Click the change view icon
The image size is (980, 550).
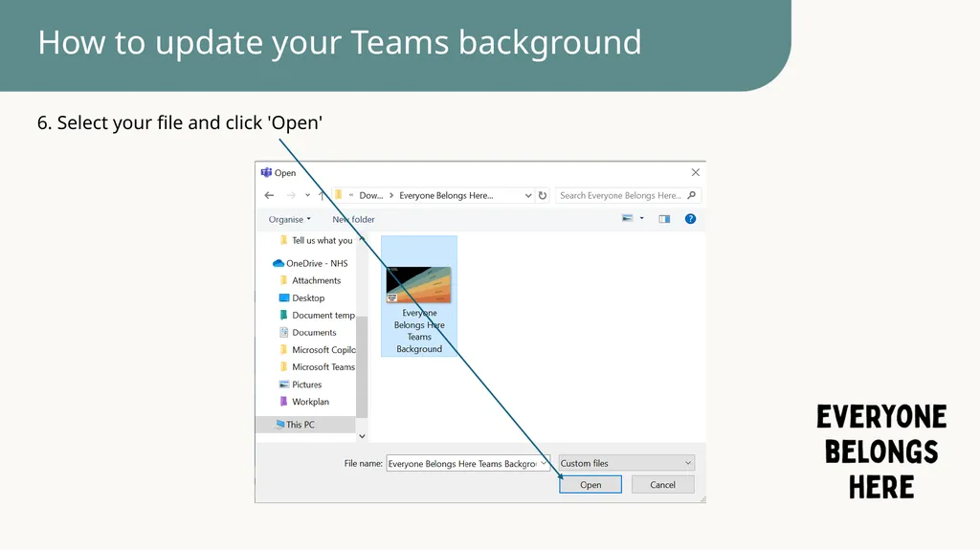(x=627, y=218)
